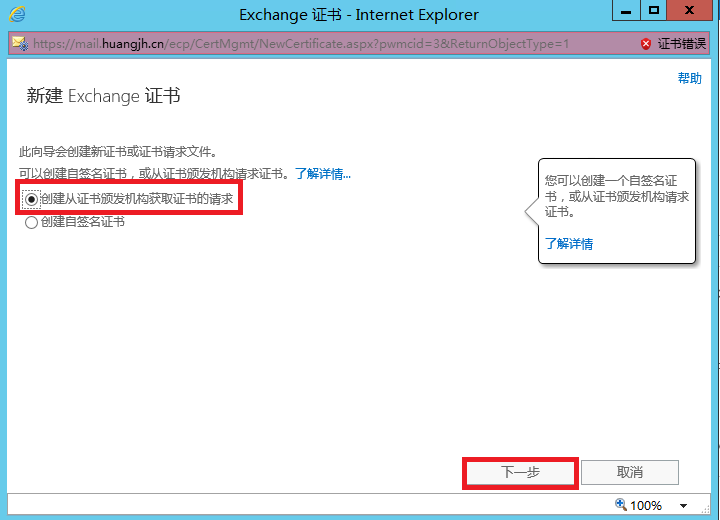Click the 新建 Exchange 证书 heading

[103, 96]
